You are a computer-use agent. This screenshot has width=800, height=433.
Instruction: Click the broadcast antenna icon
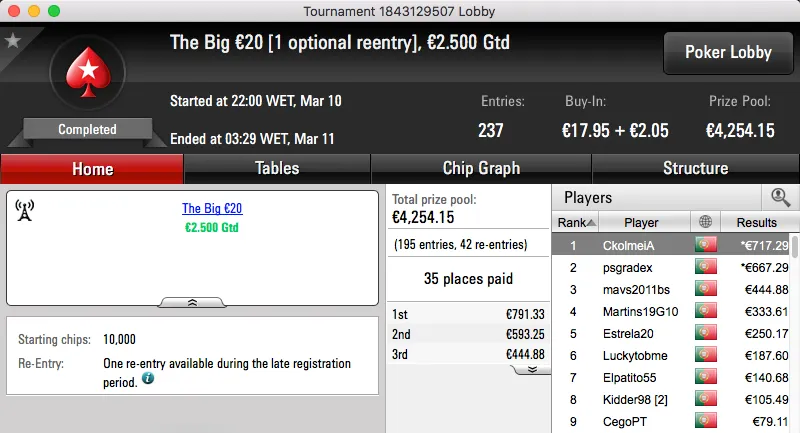click(x=25, y=210)
